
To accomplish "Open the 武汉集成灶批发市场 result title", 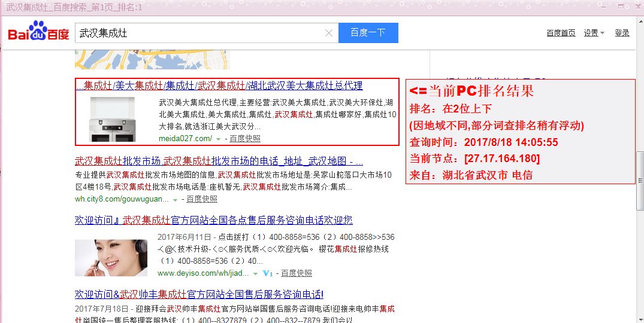I will tap(219, 161).
